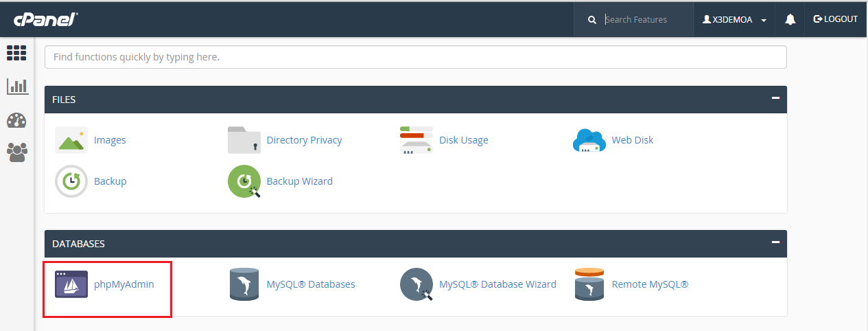868x331 pixels.
Task: Click the DATABASES section header
Action: 416,244
